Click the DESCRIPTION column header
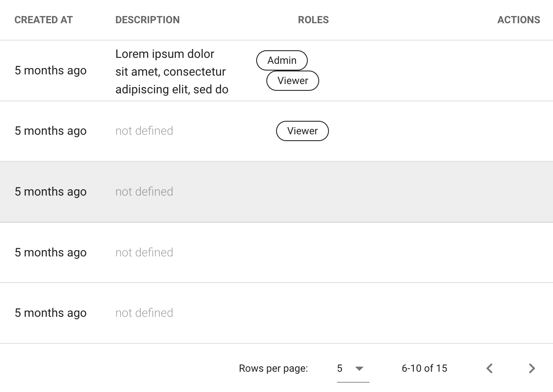Viewport: 553px width, 392px height. pos(147,19)
